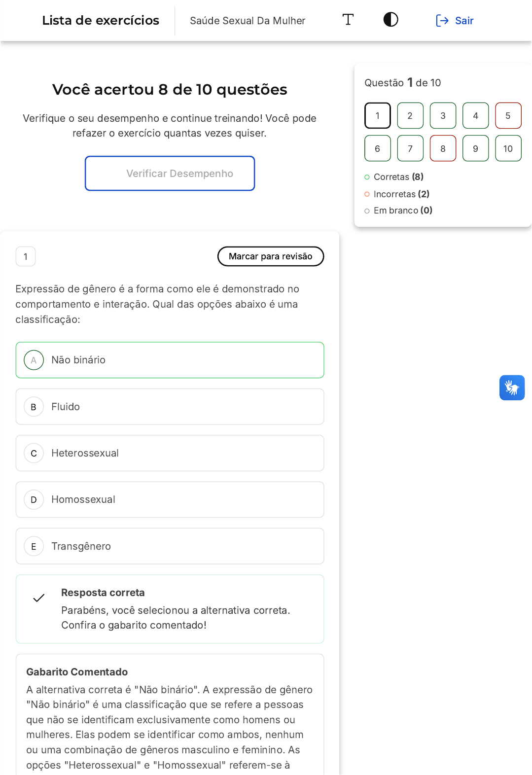
Task: Navigate to question 10
Action: click(x=508, y=148)
